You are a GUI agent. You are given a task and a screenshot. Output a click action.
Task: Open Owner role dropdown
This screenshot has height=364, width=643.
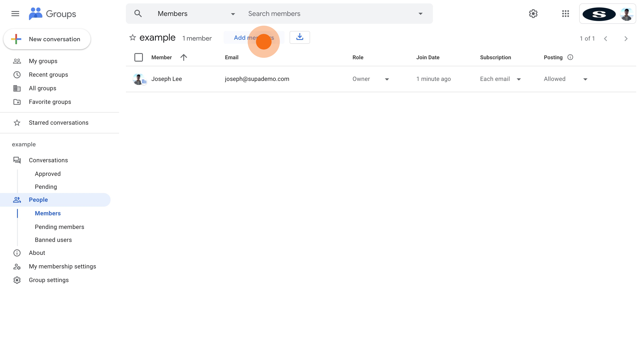(371, 79)
